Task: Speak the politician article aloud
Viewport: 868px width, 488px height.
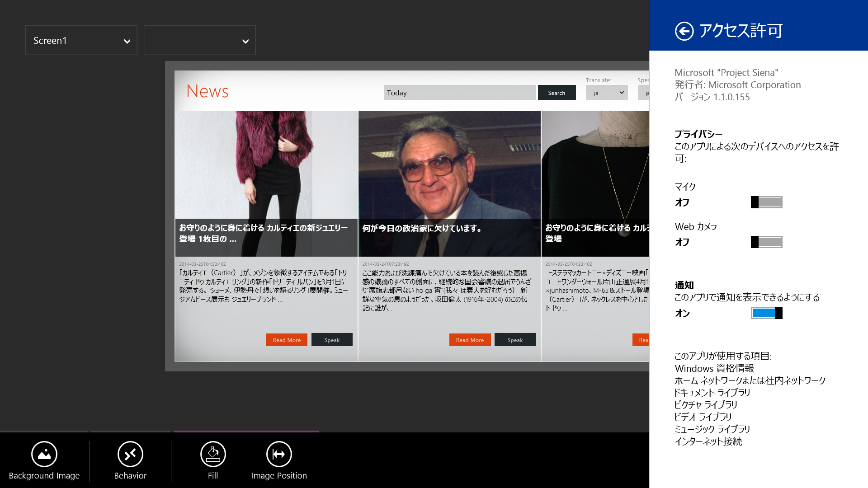Action: [x=515, y=339]
